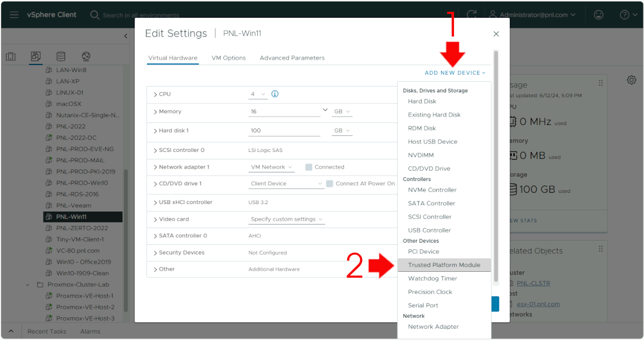Image resolution: width=644 pixels, height=340 pixels.
Task: Open the Hosts and Clusters inventory view
Action: pyautogui.click(x=11, y=56)
